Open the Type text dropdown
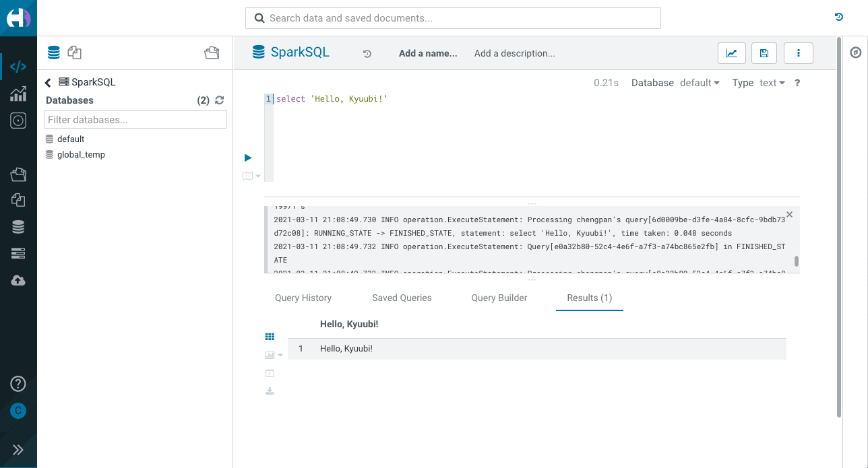 point(772,83)
